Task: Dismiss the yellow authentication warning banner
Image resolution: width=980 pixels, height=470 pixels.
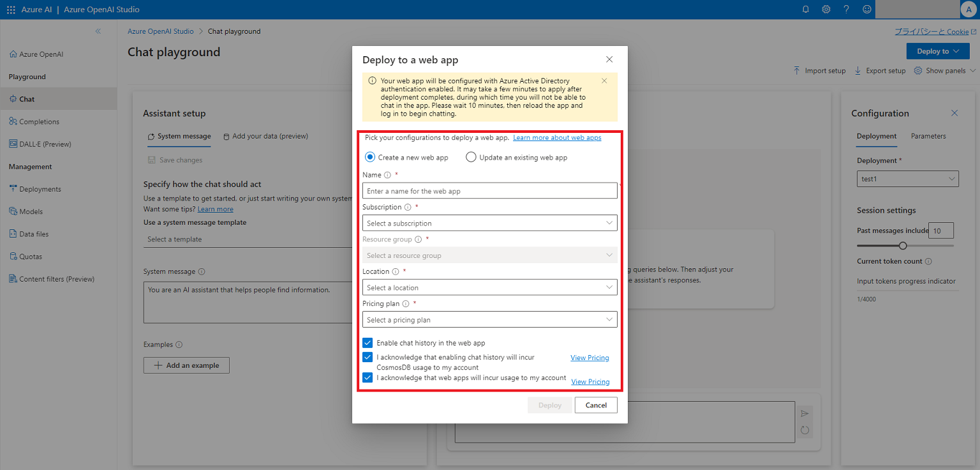Action: [x=604, y=81]
